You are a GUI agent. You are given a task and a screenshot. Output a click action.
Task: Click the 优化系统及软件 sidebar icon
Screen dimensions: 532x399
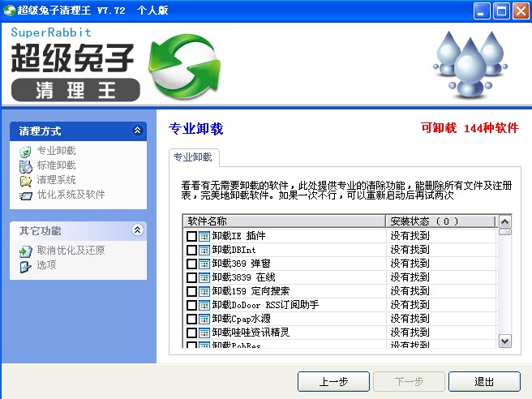[25, 195]
